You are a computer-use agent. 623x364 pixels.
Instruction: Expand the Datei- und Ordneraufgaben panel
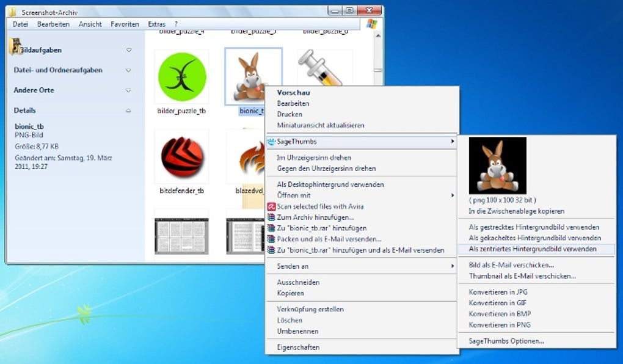[x=128, y=70]
